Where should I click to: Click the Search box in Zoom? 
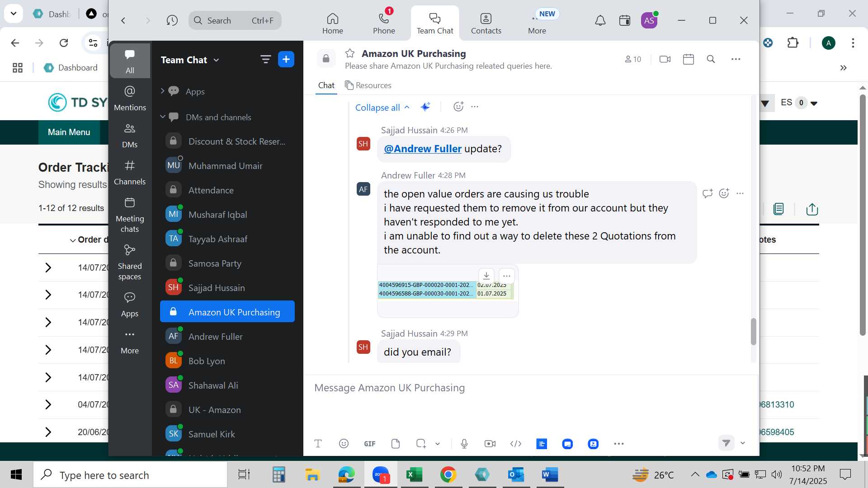pos(235,20)
